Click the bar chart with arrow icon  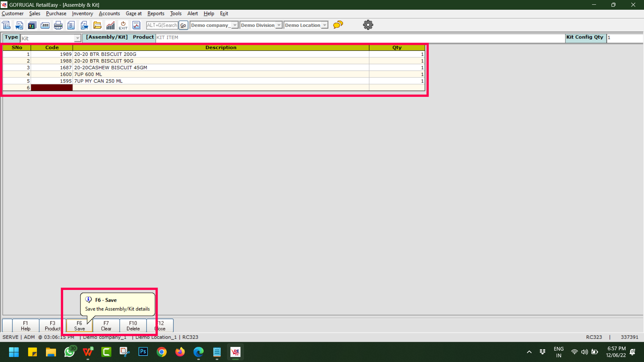tap(110, 25)
